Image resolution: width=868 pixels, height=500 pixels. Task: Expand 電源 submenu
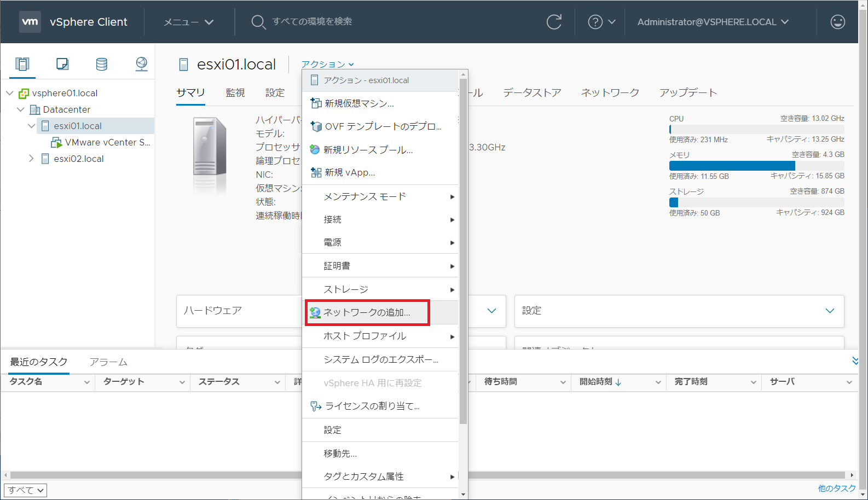click(x=380, y=242)
